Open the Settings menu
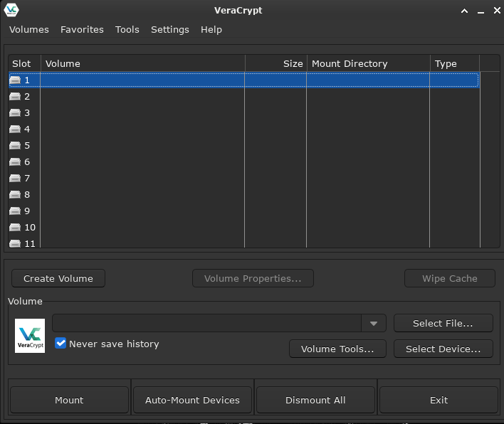504x424 pixels. (170, 30)
